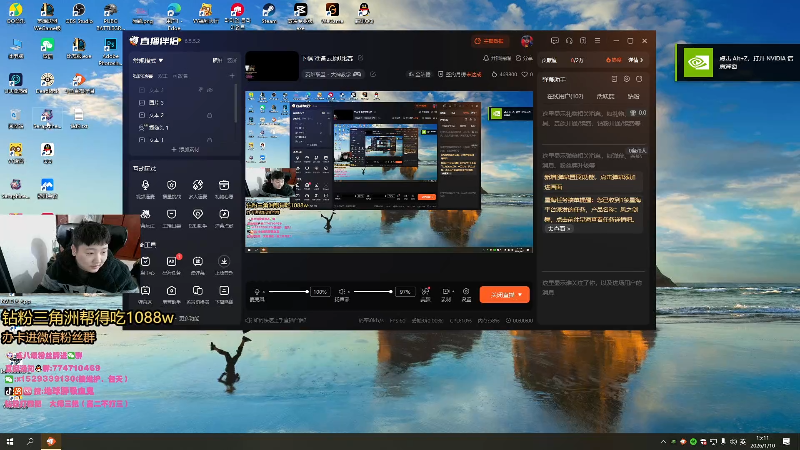Open the headset support icon in the title bar
This screenshot has height=450, width=800.
569,41
